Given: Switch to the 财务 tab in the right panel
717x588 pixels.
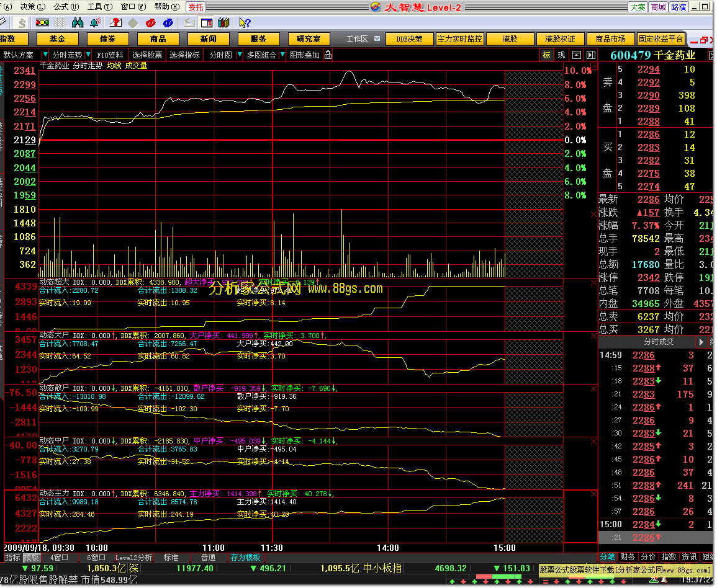Looking at the screenshot, I should (x=628, y=557).
